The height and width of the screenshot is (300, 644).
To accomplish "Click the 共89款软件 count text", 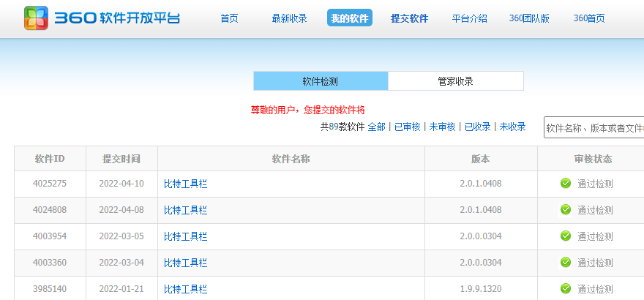I will (x=342, y=127).
